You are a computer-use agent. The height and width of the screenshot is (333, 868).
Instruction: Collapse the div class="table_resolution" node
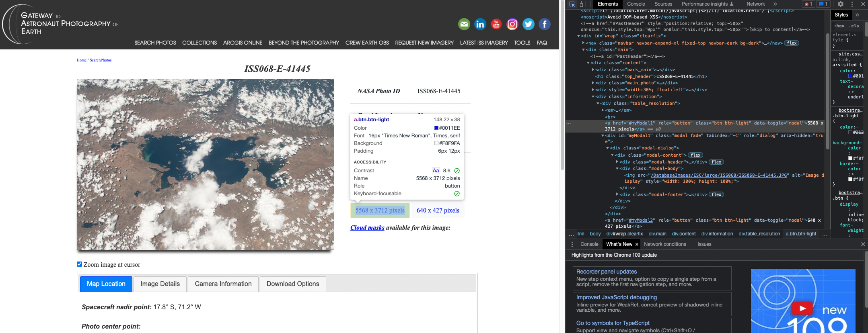(x=598, y=103)
